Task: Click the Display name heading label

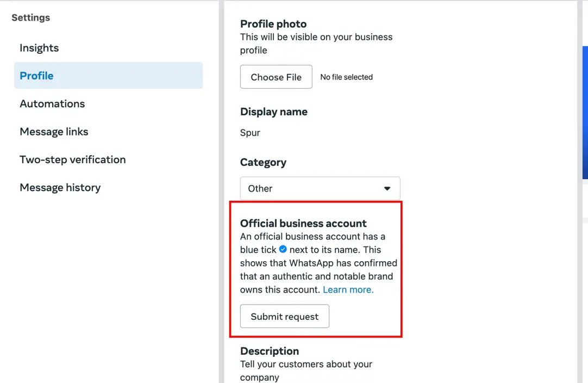Action: [274, 112]
